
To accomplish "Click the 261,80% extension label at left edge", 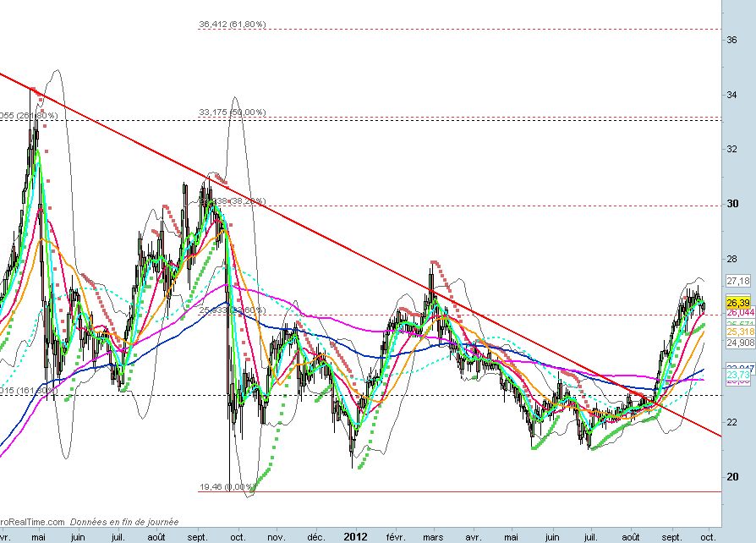I will pos(29,116).
